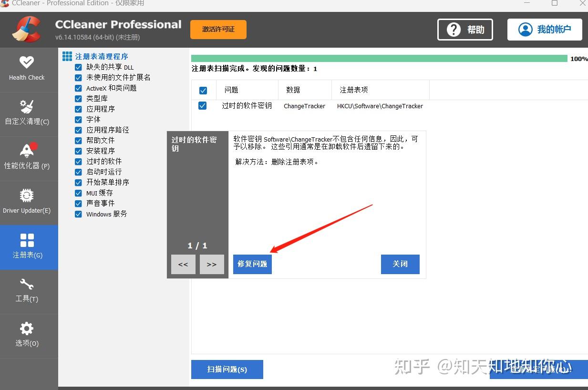This screenshot has height=390, width=588.
Task: Toggle select-all checkbox in results header
Action: click(x=203, y=90)
